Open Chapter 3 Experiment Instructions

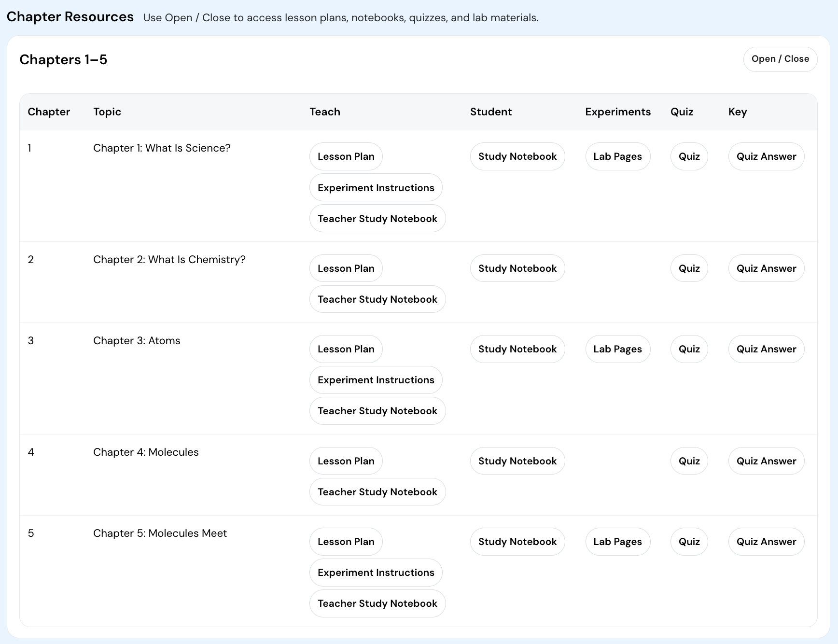[x=376, y=380]
